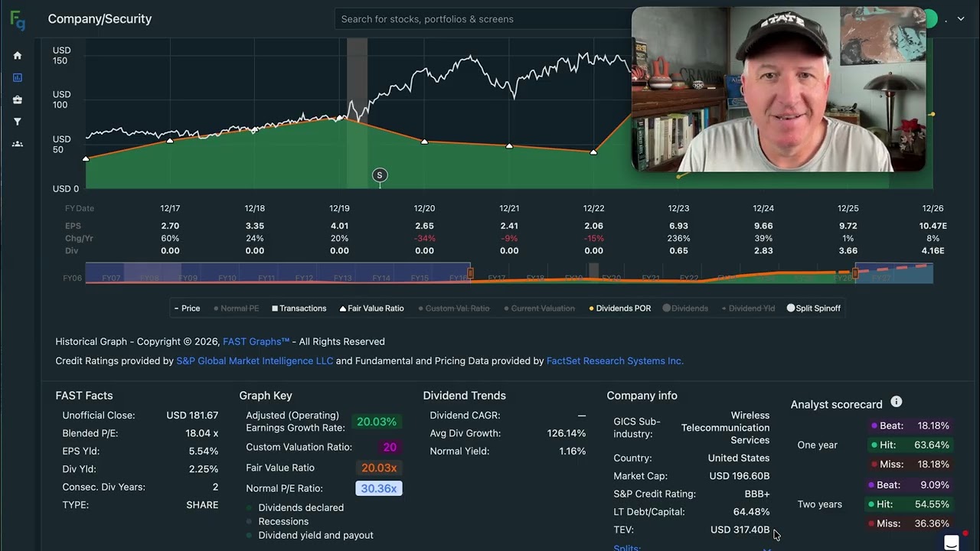Click the 12/20 change value -34%
The width and height of the screenshot is (980, 551).
[424, 239]
